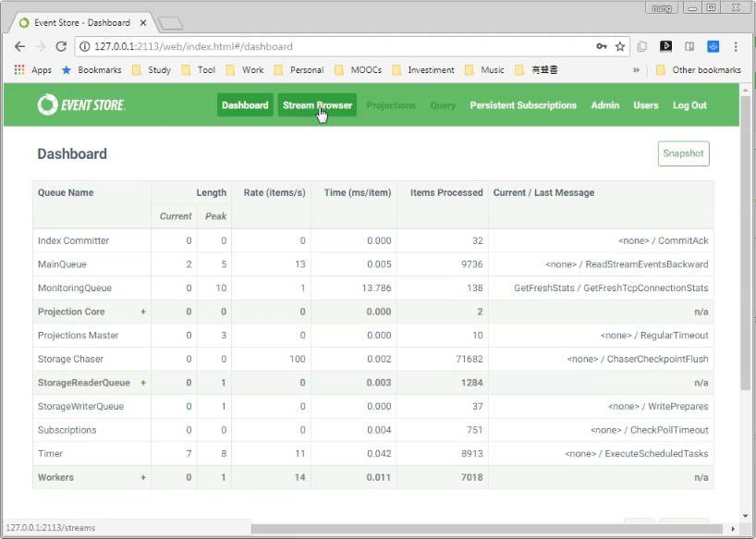Click the StorageWriterQueue queue name
Viewport: 756px width, 539px height.
click(80, 406)
